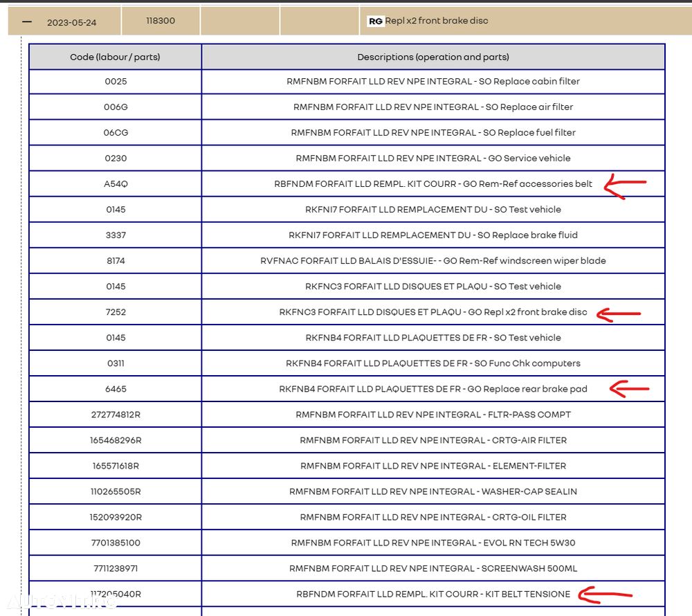Click description 'GO Rem-Ref windscreen wiper blade'
The width and height of the screenshot is (692, 616).
[x=525, y=260]
